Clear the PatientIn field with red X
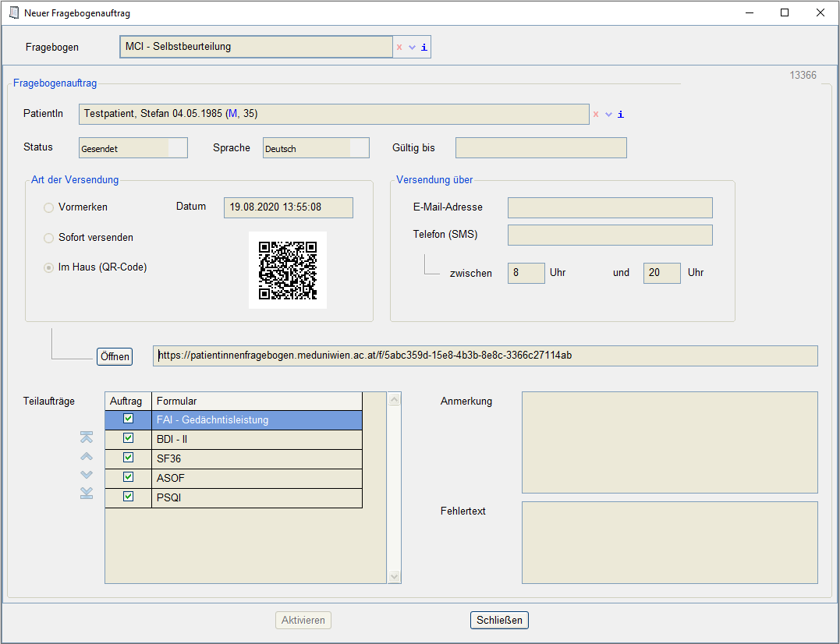 coord(596,115)
